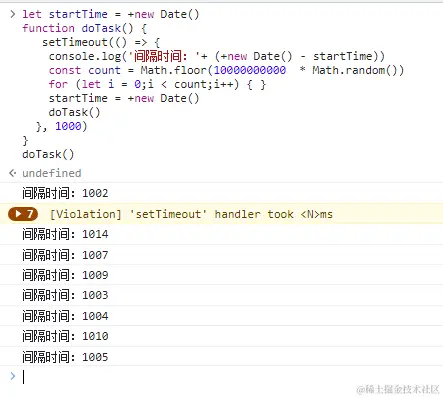This screenshot has height=398, width=443.
Task: Click the blue prompt chevron at the bottom
Action: (13, 376)
